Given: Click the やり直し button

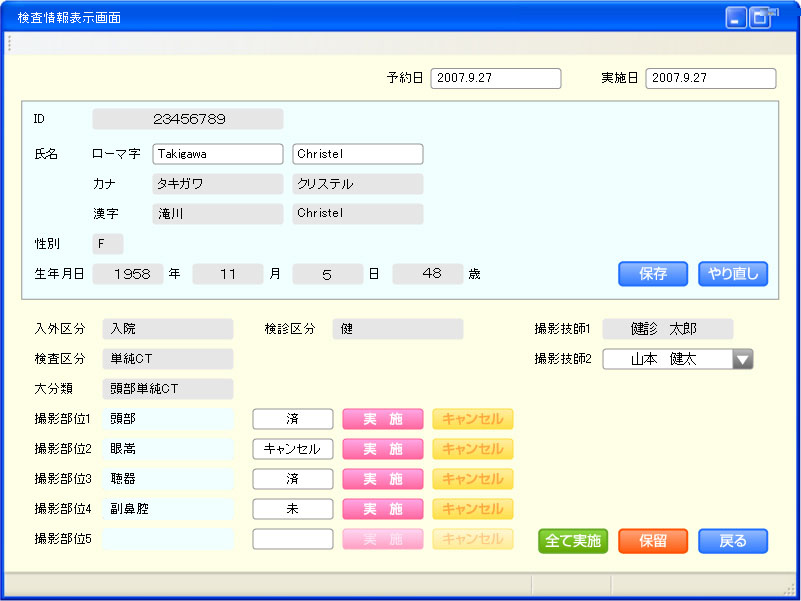Looking at the screenshot, I should click(733, 274).
